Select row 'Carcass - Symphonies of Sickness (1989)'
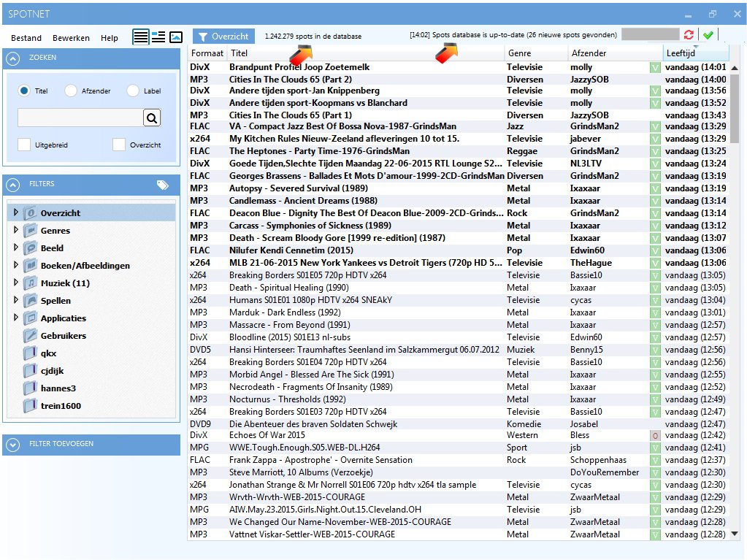 (x=458, y=226)
